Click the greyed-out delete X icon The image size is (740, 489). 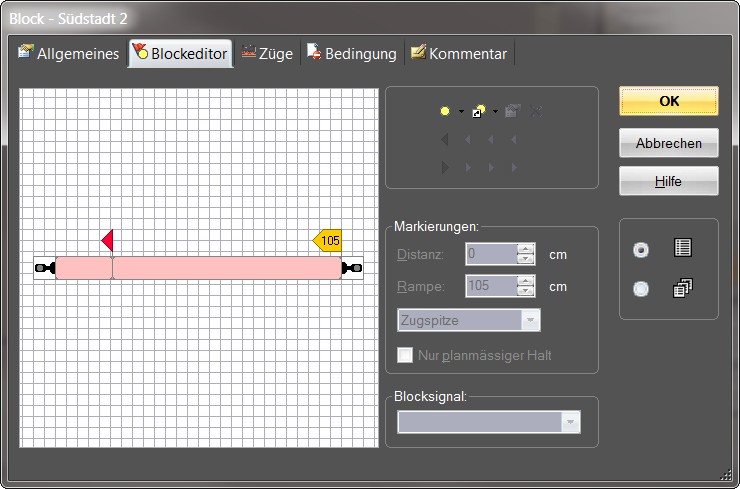coord(536,112)
